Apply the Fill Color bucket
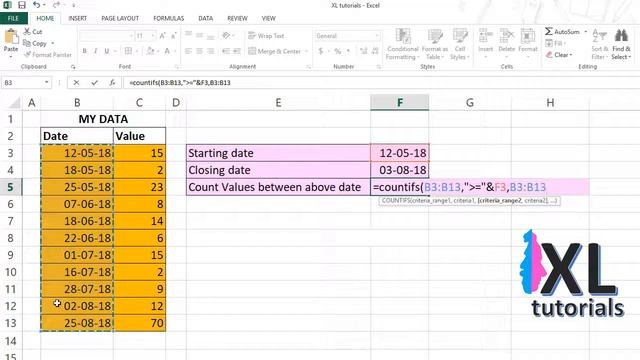Screen dimensions: 640x360 pos(150,51)
